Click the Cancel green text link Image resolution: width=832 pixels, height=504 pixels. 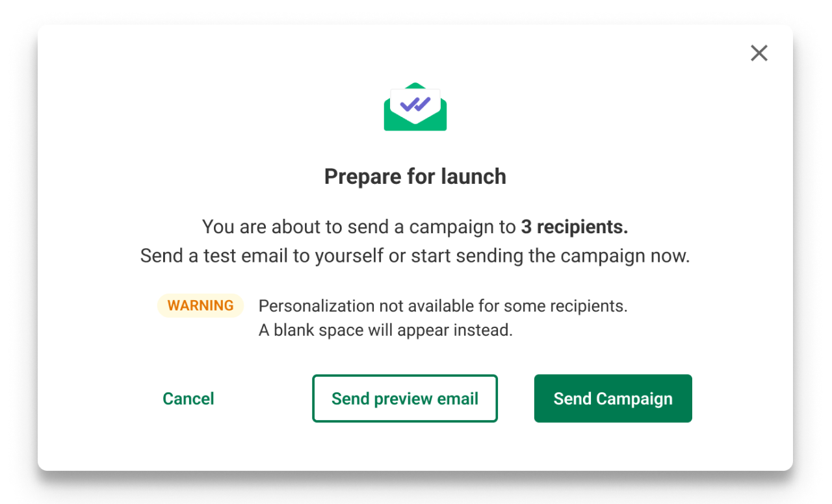point(188,398)
